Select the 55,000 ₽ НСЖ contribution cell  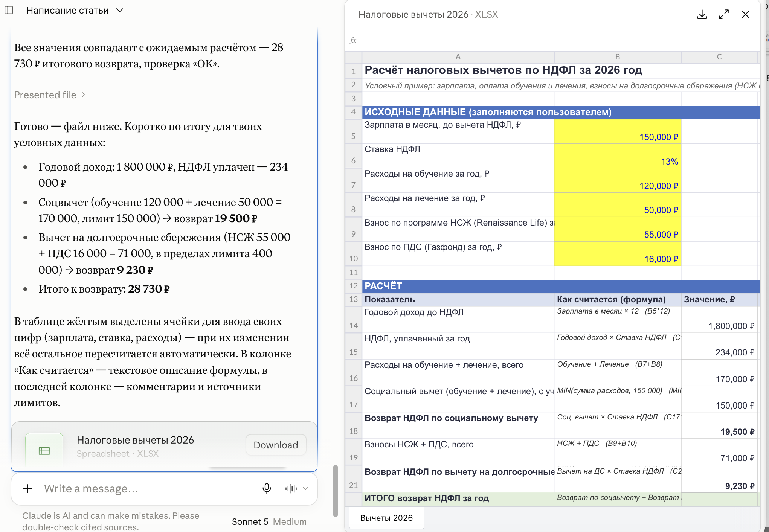point(618,229)
